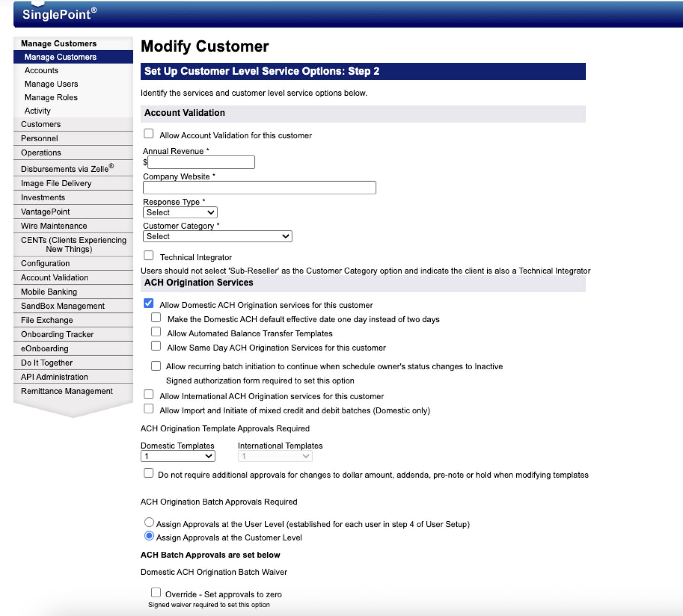The width and height of the screenshot is (683, 616).
Task: Click 'ACH Origination Template Approvals Required' label
Action: 225,428
